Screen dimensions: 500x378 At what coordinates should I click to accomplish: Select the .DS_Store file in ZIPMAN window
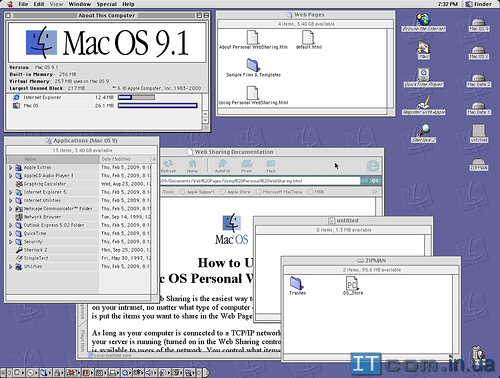(352, 286)
